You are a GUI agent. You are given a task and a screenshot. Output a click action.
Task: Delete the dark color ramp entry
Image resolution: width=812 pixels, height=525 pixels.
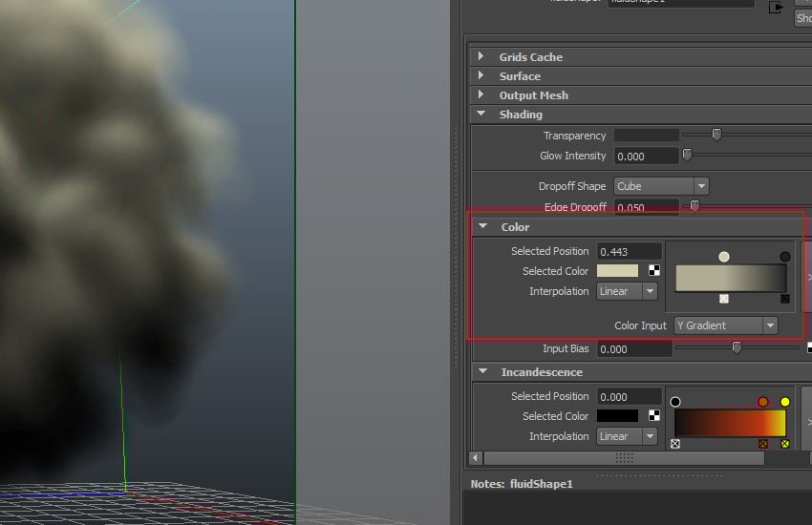pyautogui.click(x=785, y=299)
